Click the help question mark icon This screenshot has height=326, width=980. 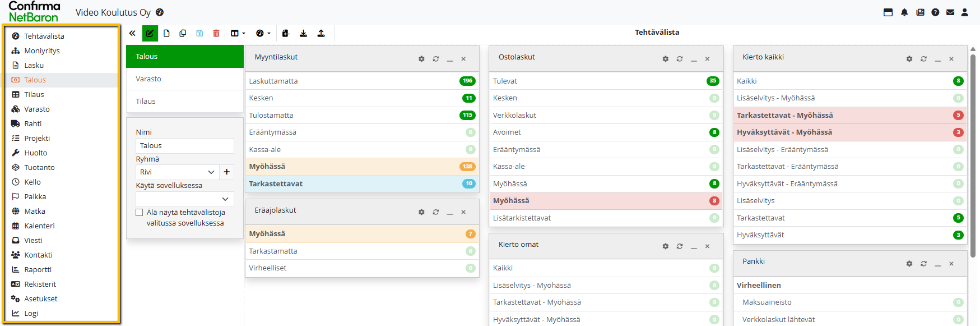pyautogui.click(x=935, y=12)
